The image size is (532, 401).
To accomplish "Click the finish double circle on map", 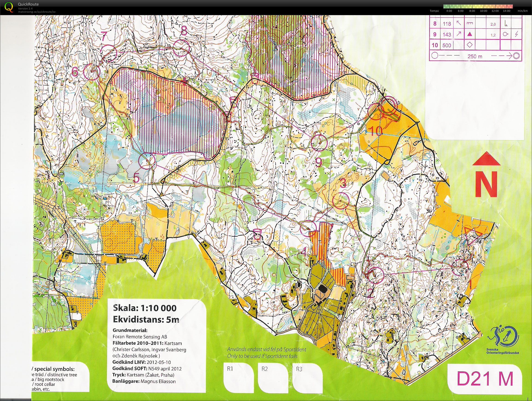I will 388,105.
